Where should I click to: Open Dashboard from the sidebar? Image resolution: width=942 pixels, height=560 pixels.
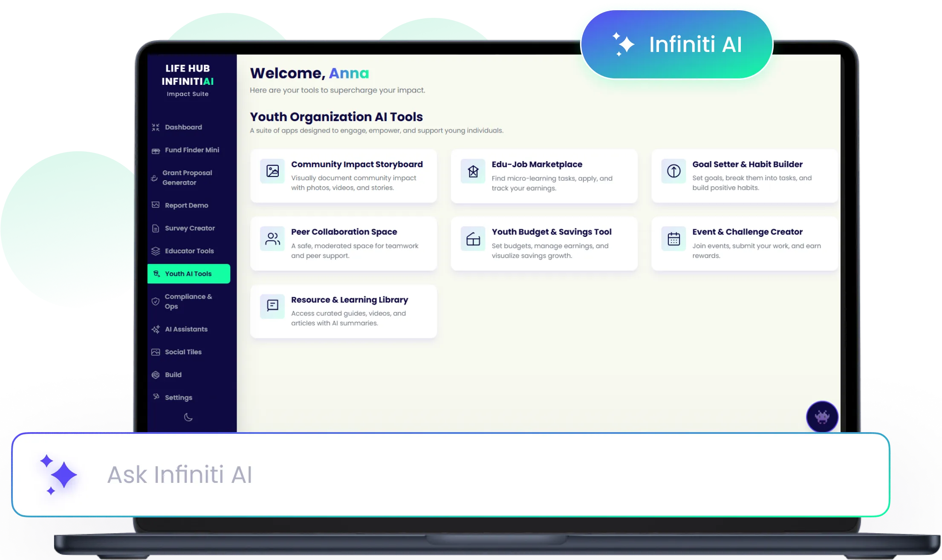point(183,127)
